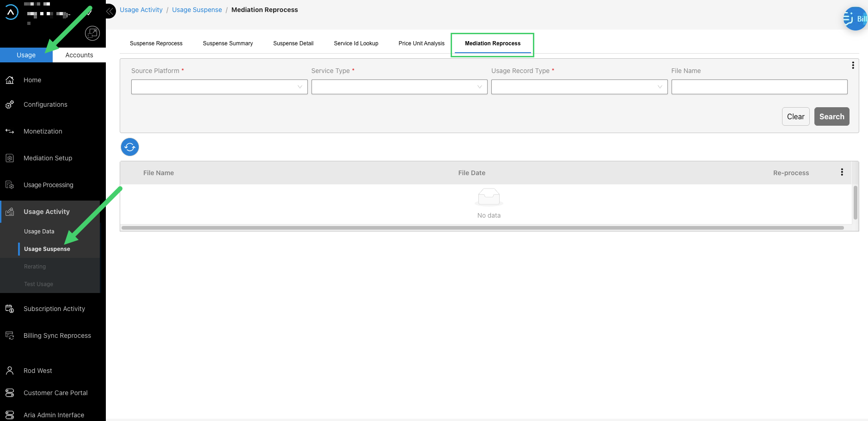Click the Usage Processing icon

(10, 185)
